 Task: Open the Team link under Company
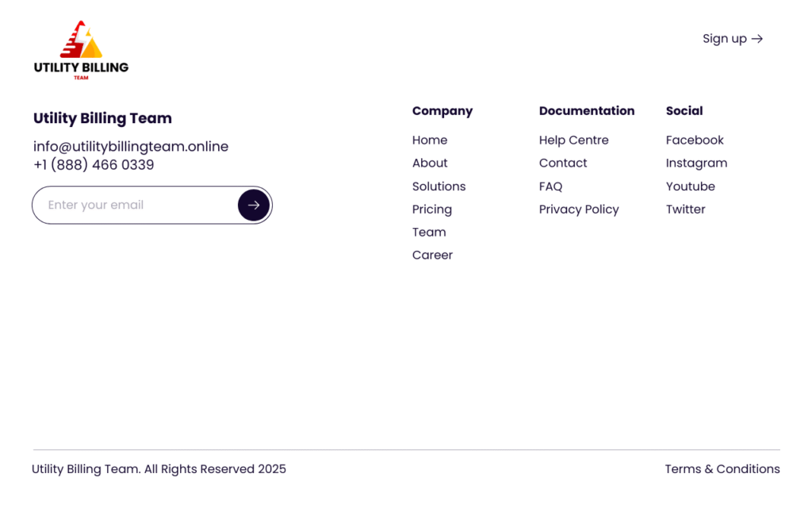[x=429, y=233]
